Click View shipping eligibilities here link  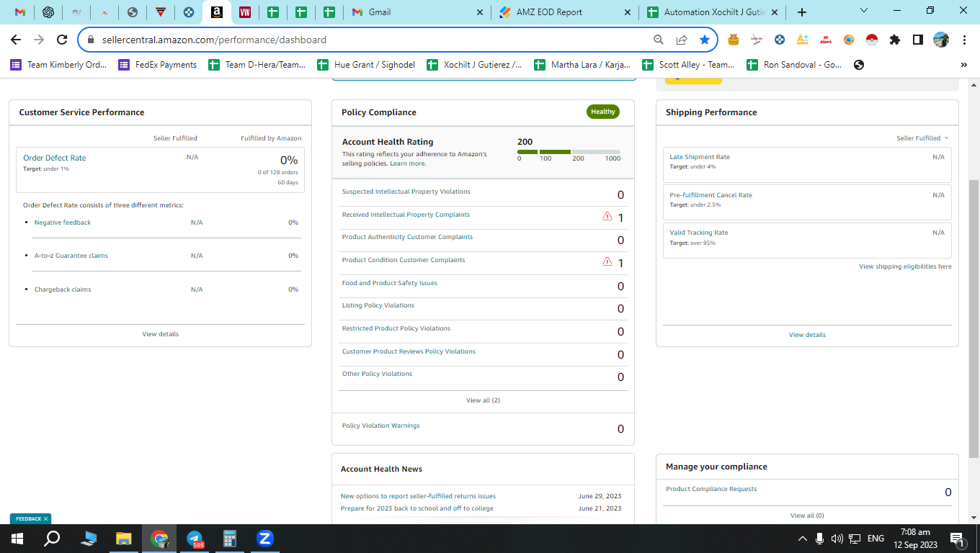[905, 266]
